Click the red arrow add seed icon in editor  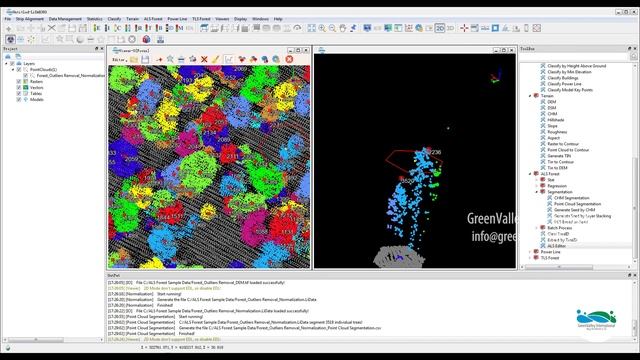159,60
